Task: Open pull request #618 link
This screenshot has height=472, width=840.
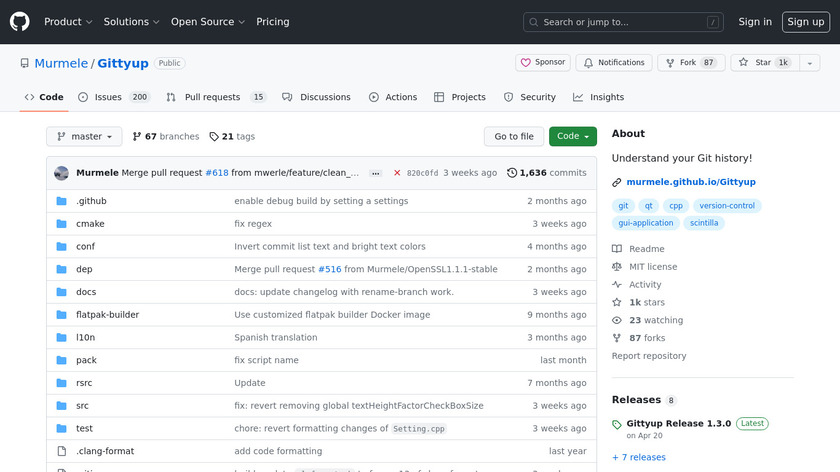Action: pyautogui.click(x=217, y=173)
